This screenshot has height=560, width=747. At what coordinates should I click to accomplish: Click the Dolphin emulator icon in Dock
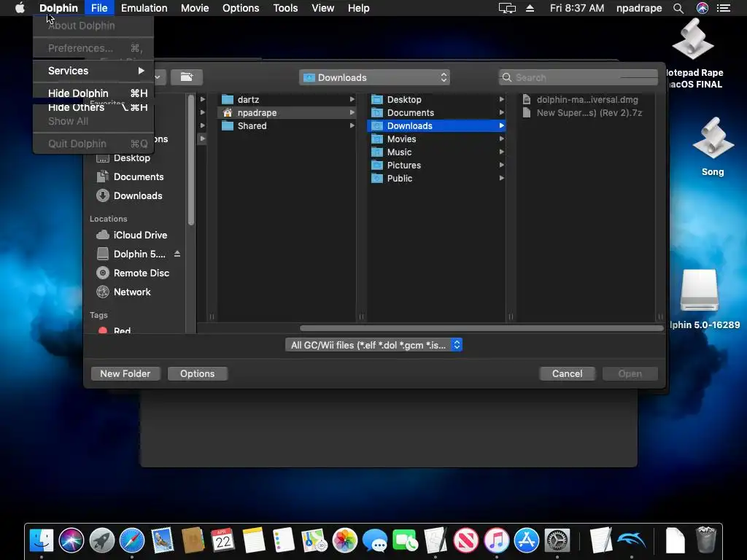[x=631, y=540]
